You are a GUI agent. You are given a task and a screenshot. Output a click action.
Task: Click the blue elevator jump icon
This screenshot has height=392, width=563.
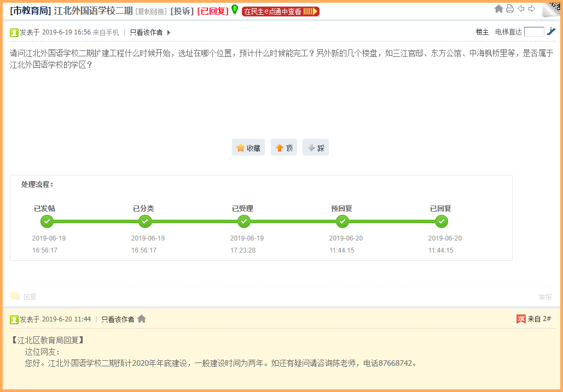[x=551, y=32]
